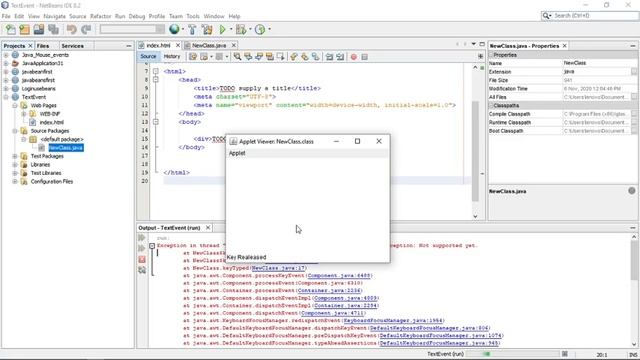Click the Output panel settings icon below stop
The width and height of the screenshot is (640, 360).
(x=142, y=270)
